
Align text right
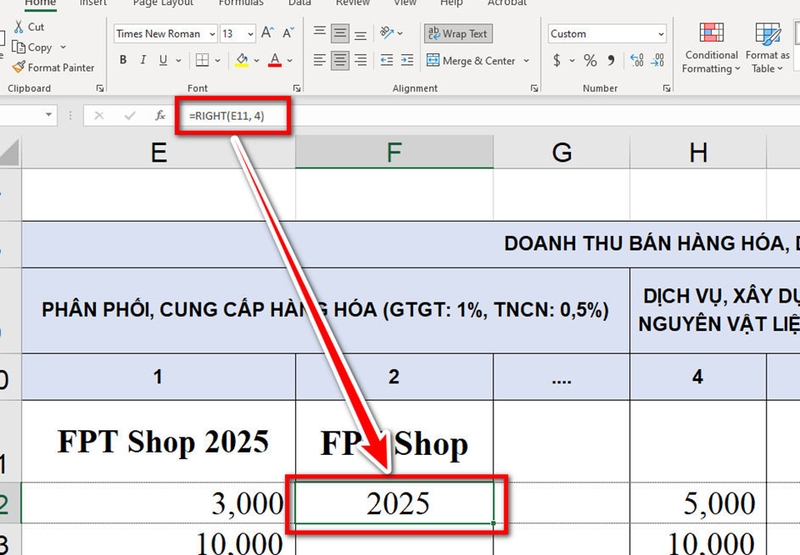tap(360, 60)
